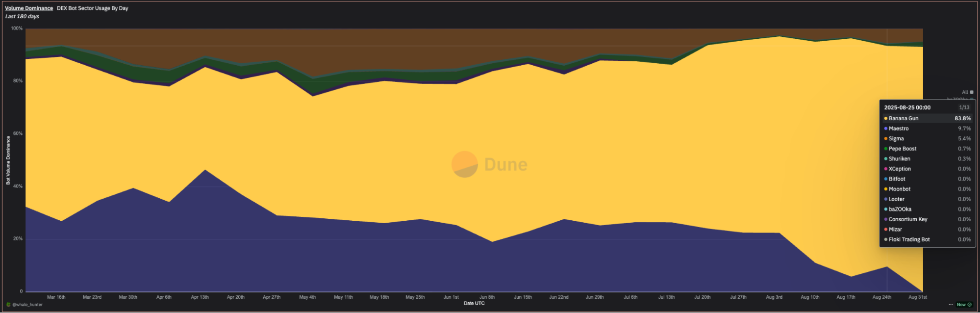Click the Mar 16th x-axis label

[x=56, y=297]
